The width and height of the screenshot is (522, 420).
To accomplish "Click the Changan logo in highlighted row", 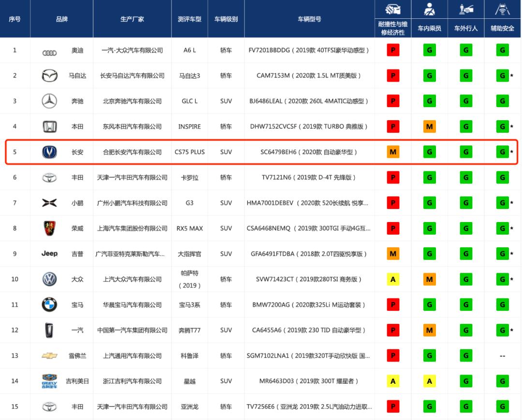I will (50, 152).
